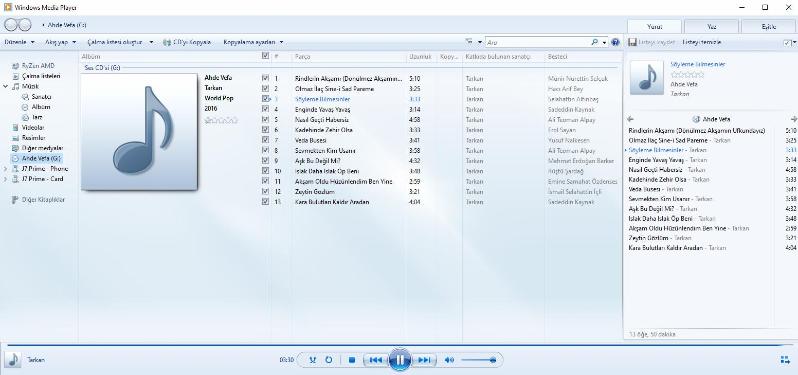Skip ahead with the next track button
This screenshot has width=798, height=375.
click(423, 360)
